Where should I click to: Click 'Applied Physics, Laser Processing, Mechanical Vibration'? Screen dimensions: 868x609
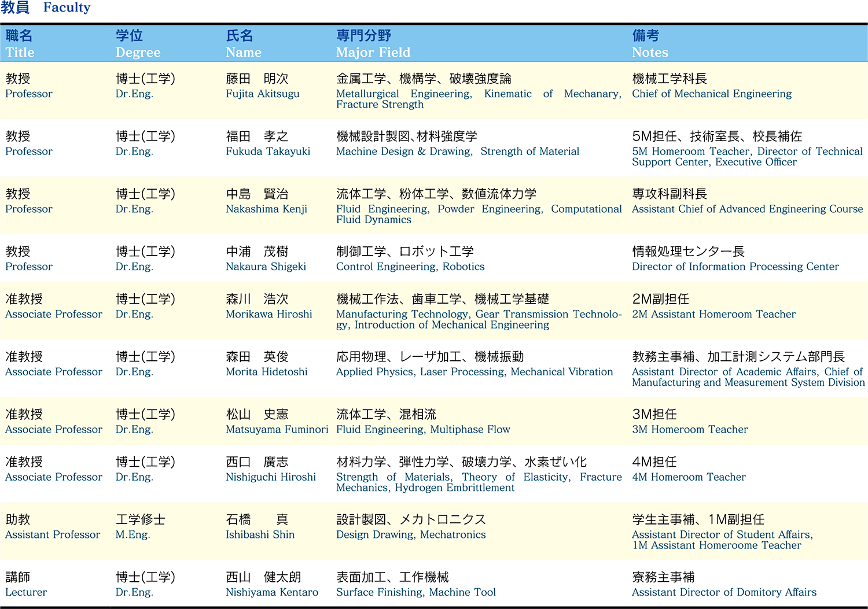point(475,372)
